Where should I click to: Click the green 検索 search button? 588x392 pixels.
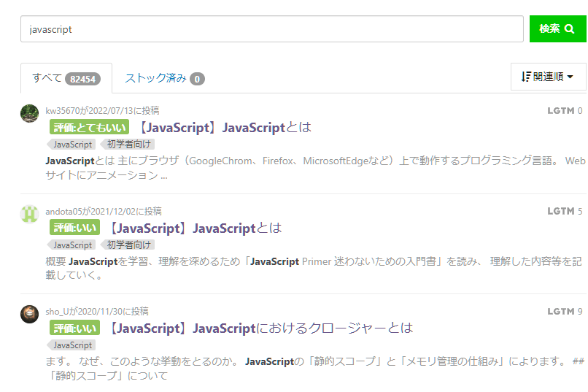click(557, 29)
